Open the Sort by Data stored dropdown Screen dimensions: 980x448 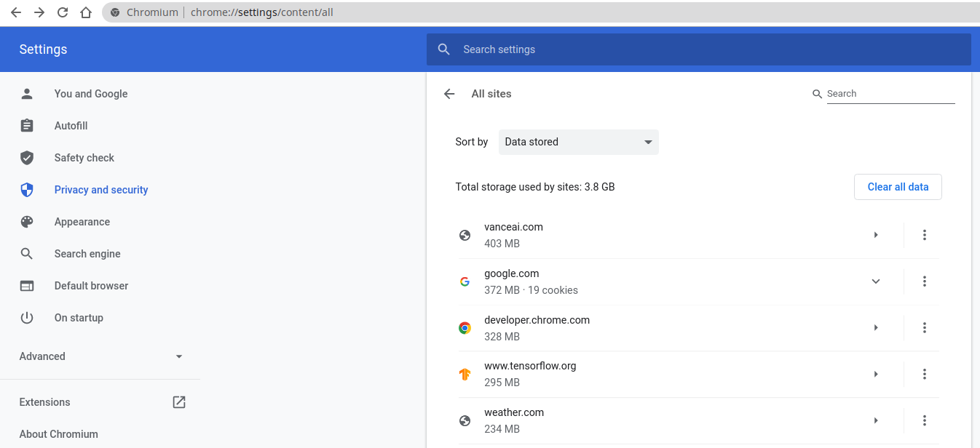(x=578, y=142)
